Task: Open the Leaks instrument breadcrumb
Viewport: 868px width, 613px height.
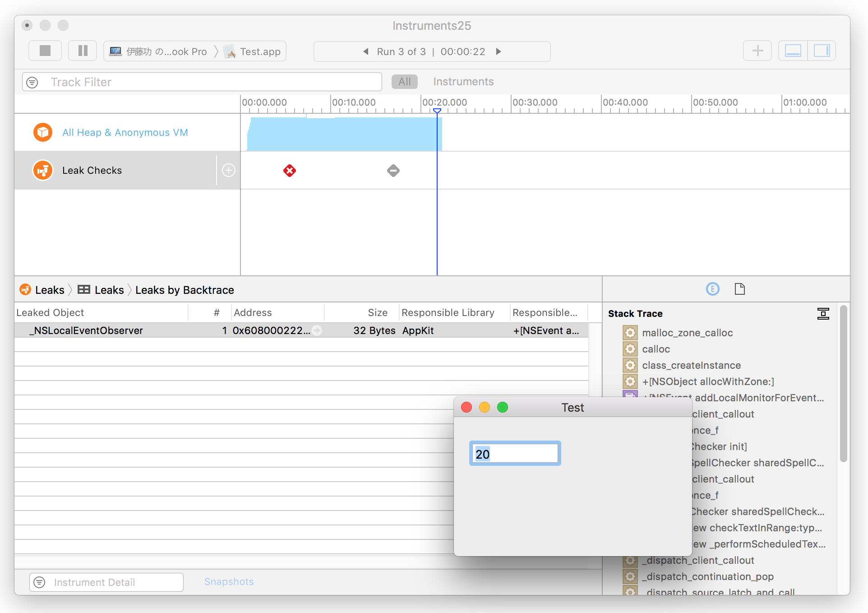Action: (x=42, y=290)
